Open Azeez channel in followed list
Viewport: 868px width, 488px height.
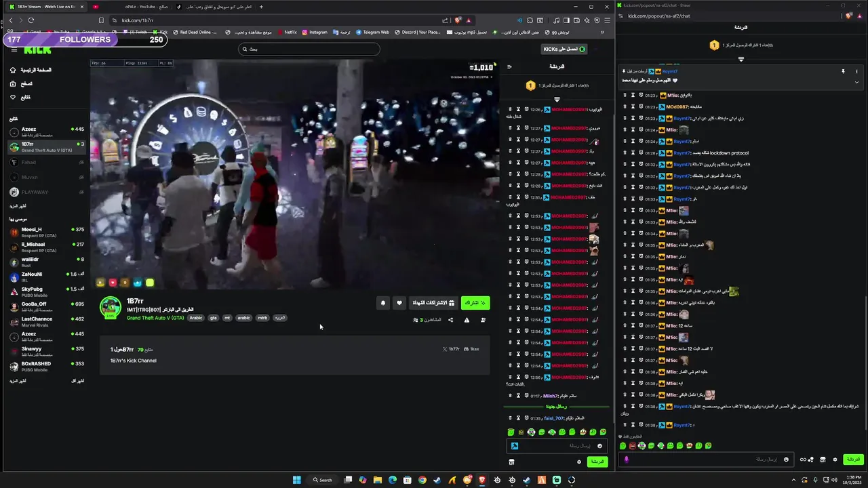click(x=47, y=131)
